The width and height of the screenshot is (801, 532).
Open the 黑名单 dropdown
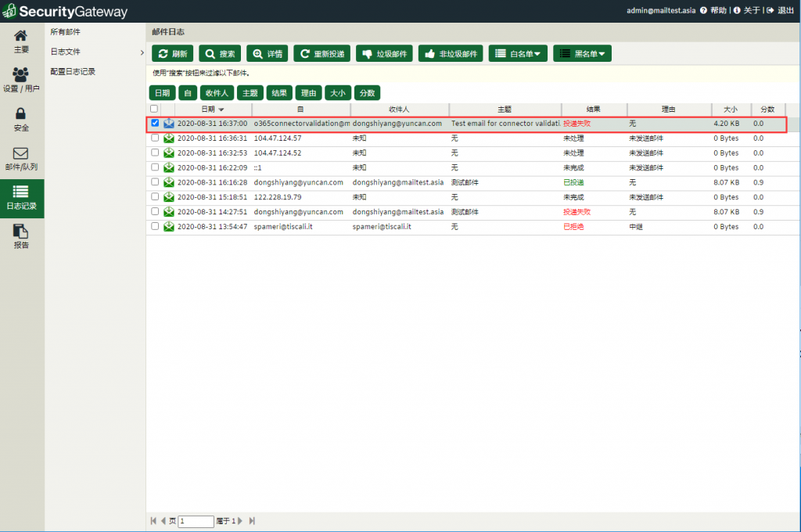tap(582, 54)
